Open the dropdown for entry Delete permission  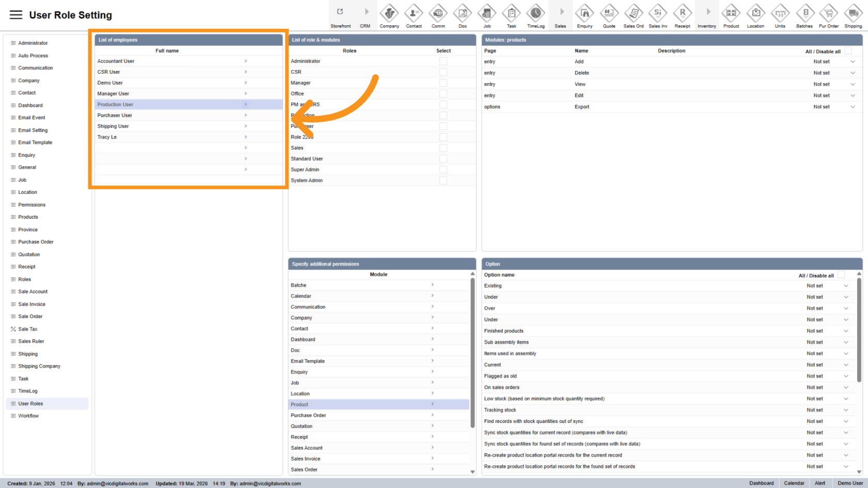pyautogui.click(x=853, y=73)
